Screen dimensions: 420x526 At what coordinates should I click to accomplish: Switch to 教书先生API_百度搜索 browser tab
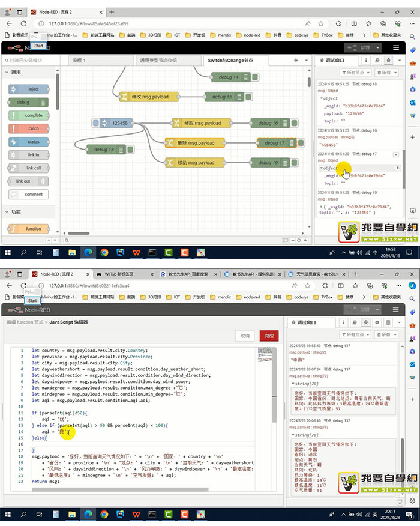click(188, 274)
